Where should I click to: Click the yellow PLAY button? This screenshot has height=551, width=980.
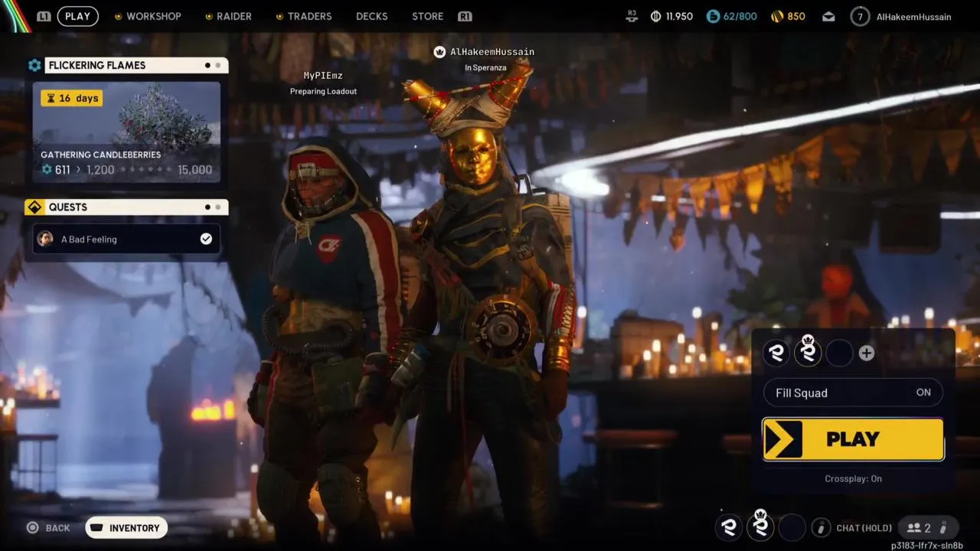tap(853, 439)
